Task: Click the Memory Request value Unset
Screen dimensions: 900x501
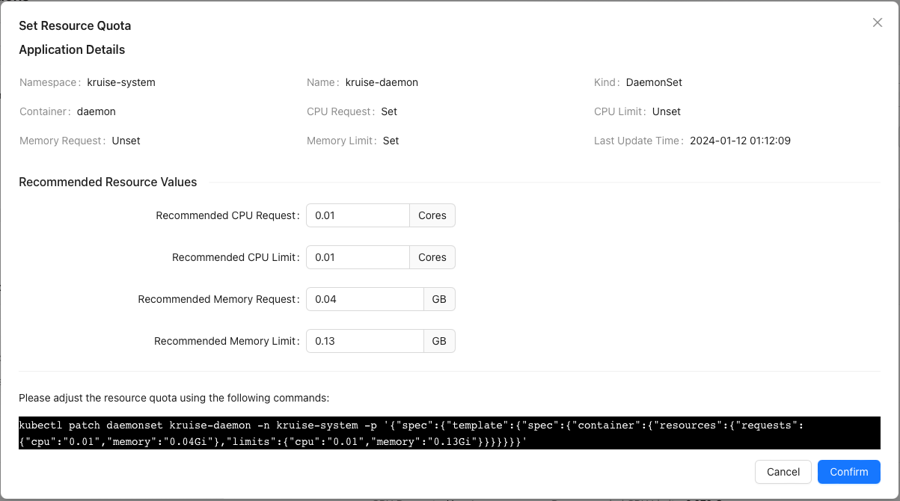Action: (x=126, y=141)
